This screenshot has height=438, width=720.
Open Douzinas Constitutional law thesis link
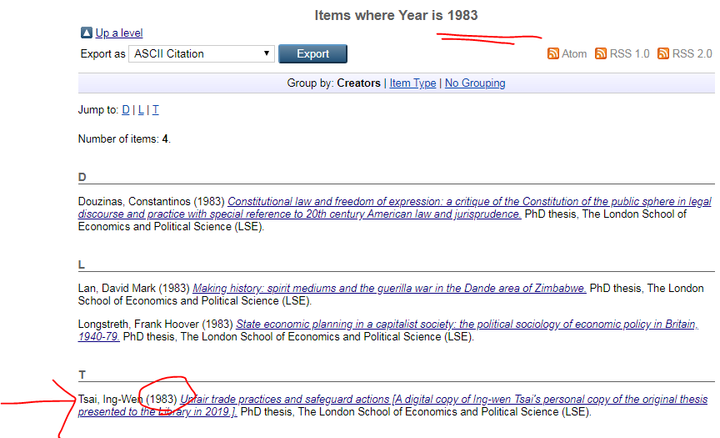[394, 208]
